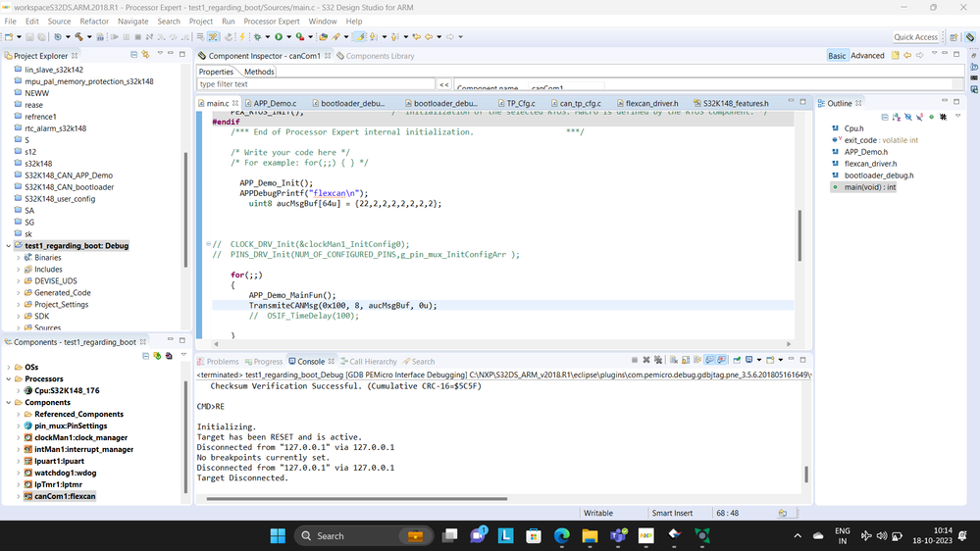Screen dimensions: 980x551
Task: Expand the pin_mux:PinSettings component
Action: (x=18, y=426)
